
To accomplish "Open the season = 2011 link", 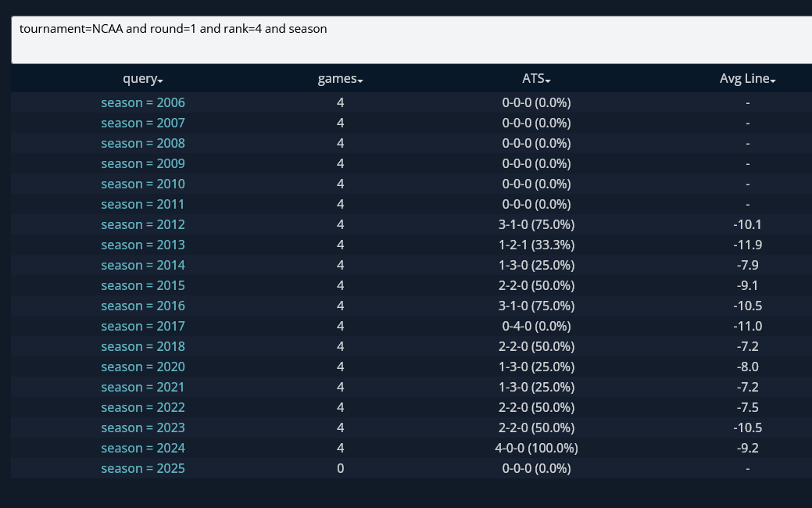I will click(x=143, y=204).
